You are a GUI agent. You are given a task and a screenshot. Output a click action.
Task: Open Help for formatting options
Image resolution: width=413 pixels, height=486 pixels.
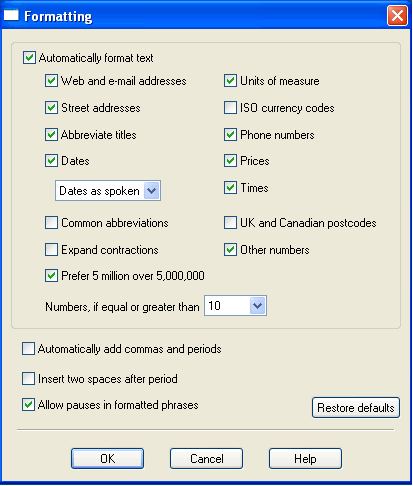pyautogui.click(x=305, y=459)
